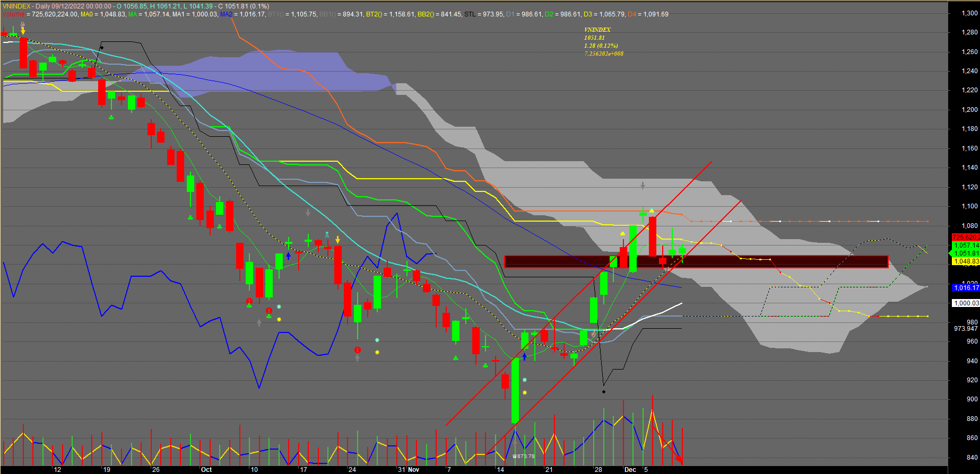Click the blue 1,016.17 price axis tag
Image resolution: width=980 pixels, height=474 pixels.
coord(966,288)
